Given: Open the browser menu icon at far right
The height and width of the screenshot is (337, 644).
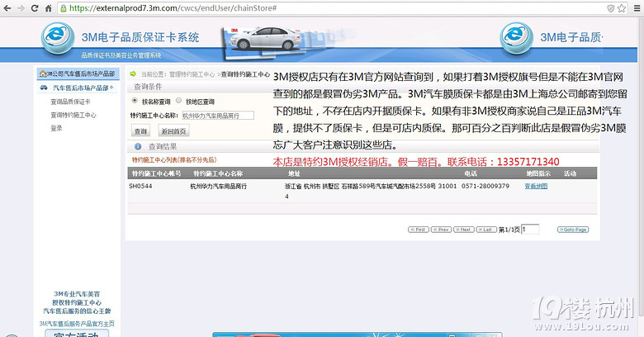Looking at the screenshot, I should coord(638,7).
